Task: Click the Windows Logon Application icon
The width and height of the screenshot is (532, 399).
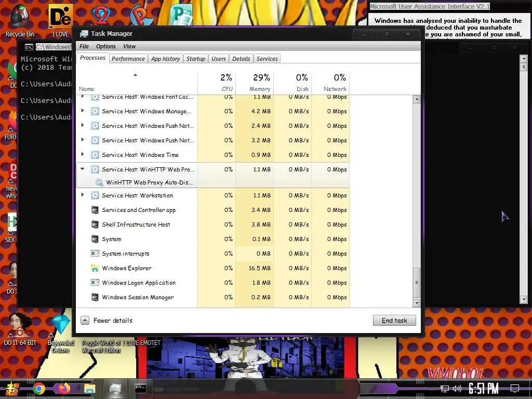Action: click(95, 283)
